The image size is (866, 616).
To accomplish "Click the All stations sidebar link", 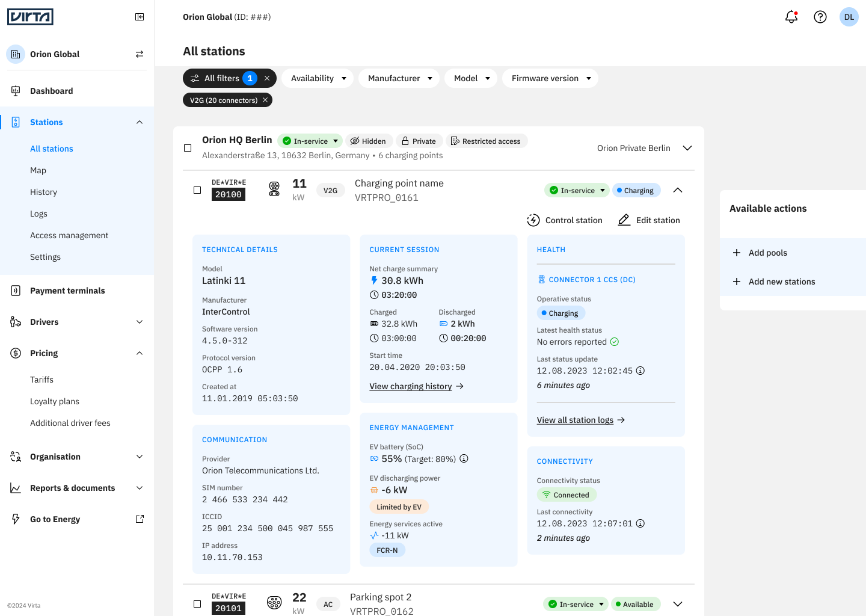I will (x=52, y=149).
